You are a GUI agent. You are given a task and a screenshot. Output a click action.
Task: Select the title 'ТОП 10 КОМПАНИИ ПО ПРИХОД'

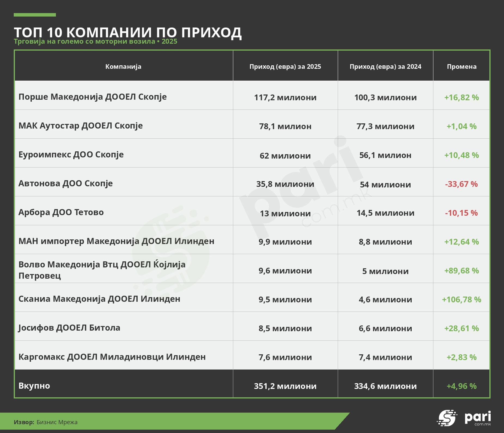tap(127, 32)
